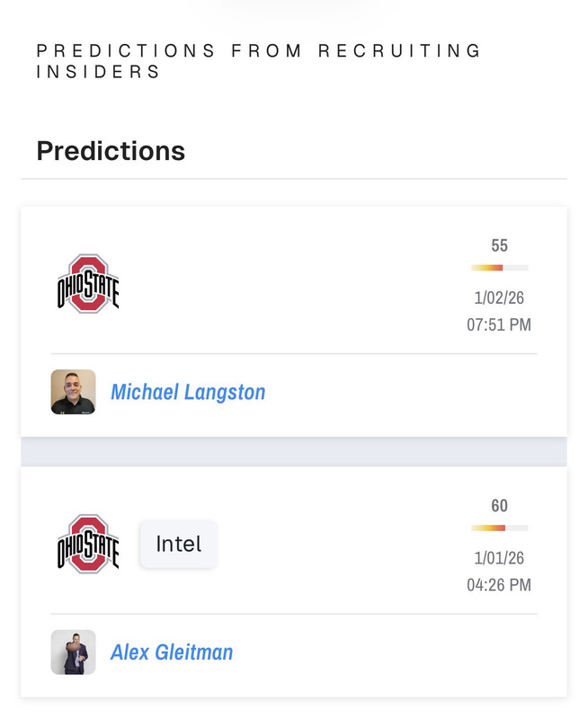Screen dimensions: 588x719
Task: Click the 04:26 PM timestamp
Action: [499, 585]
